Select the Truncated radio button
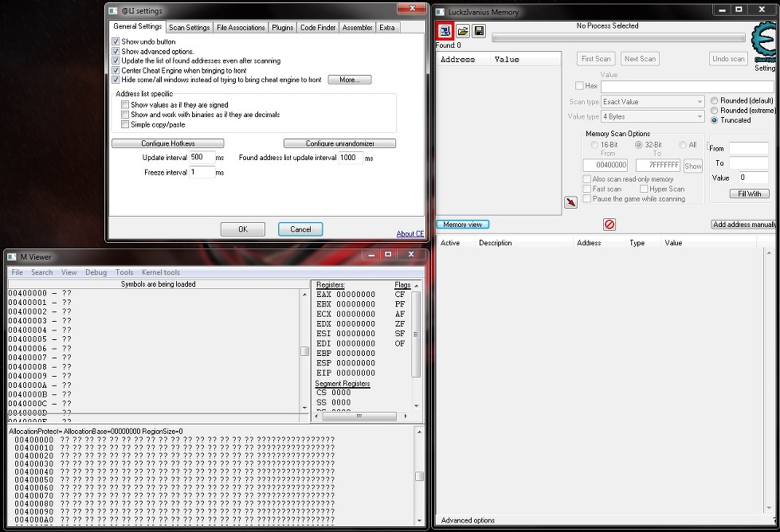This screenshot has width=780, height=532. click(x=715, y=119)
